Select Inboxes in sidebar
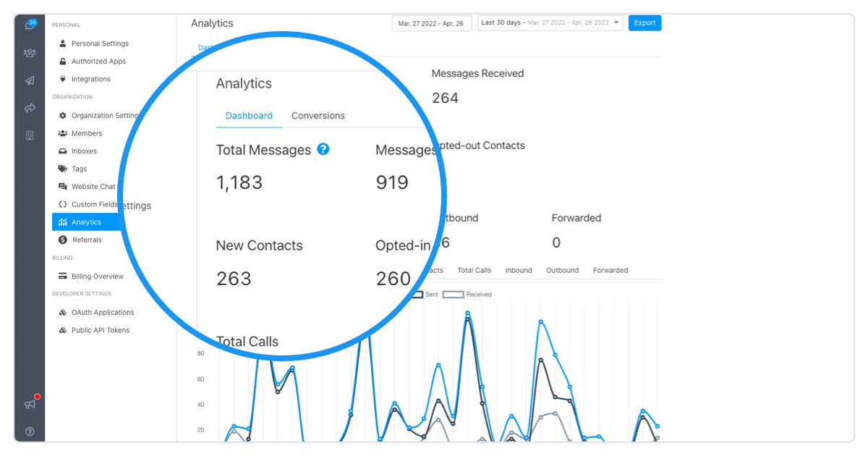868x456 pixels. (84, 151)
